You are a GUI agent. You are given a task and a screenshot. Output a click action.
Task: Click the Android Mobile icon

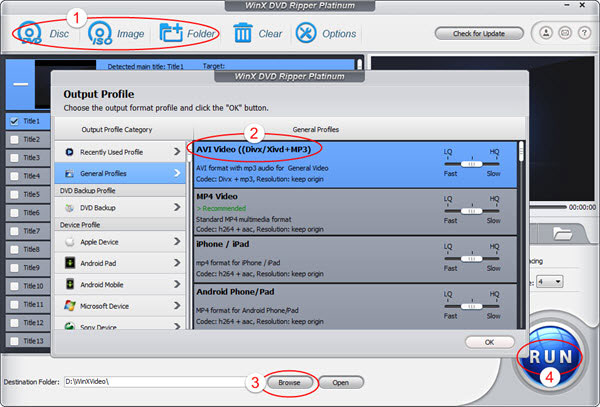pos(70,284)
